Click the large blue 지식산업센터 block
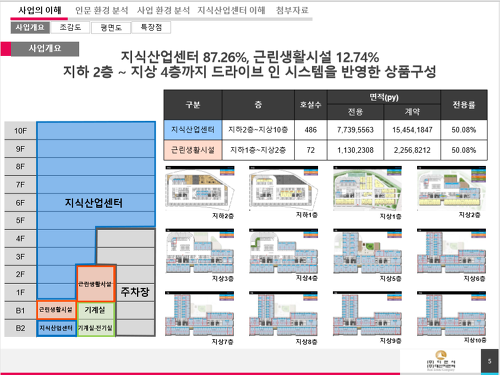 94,202
